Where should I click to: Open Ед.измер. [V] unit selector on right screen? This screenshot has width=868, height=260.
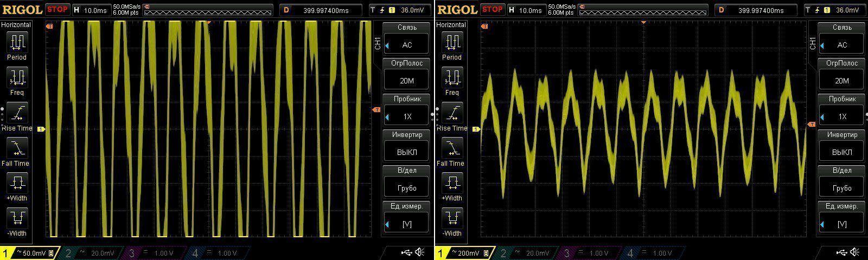click(841, 223)
